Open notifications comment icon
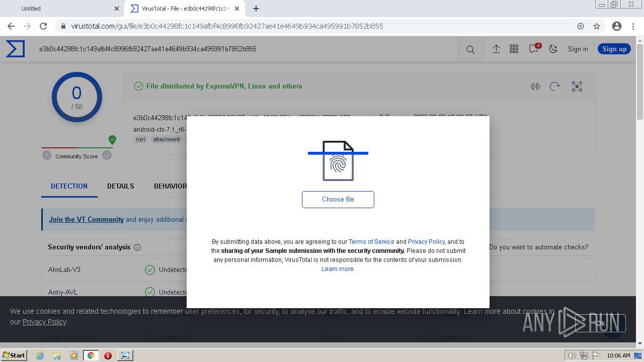 coord(533,49)
